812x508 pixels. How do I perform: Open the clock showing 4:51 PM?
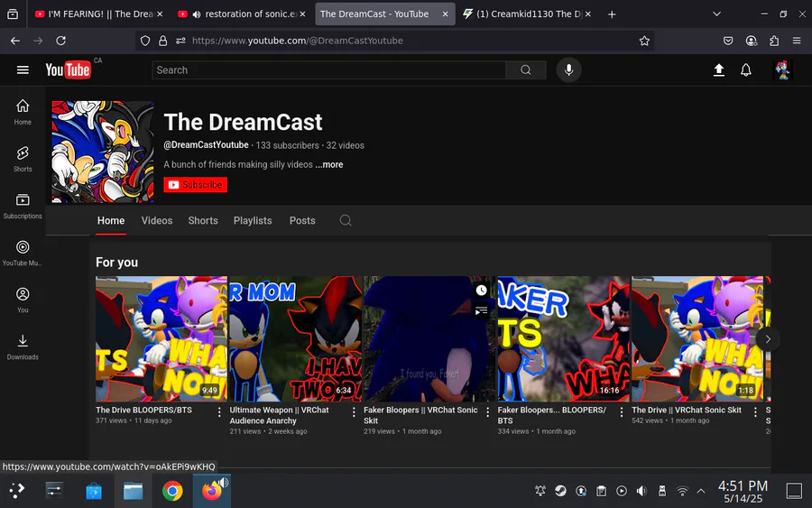point(743,492)
